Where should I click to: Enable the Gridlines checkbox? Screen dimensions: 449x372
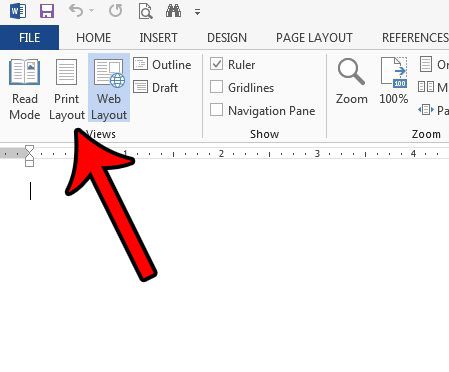click(216, 87)
